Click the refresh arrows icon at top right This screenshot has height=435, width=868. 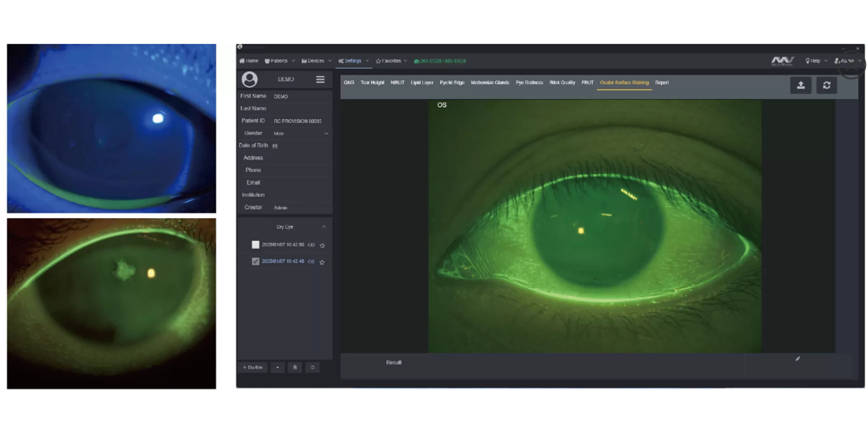click(x=826, y=85)
